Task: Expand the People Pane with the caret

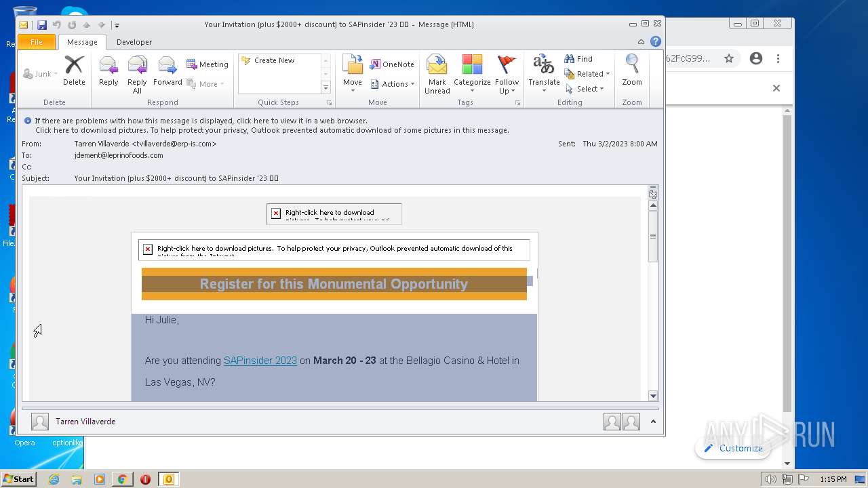Action: pyautogui.click(x=653, y=422)
